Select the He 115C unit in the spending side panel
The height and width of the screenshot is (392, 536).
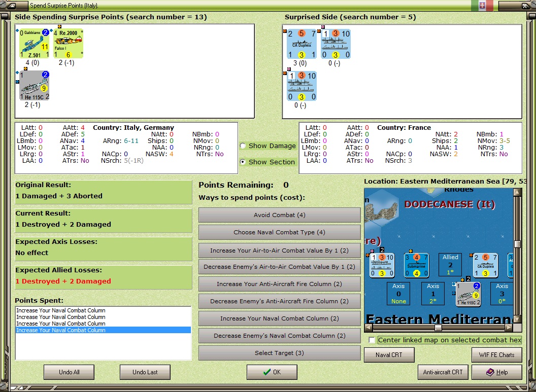[34, 86]
